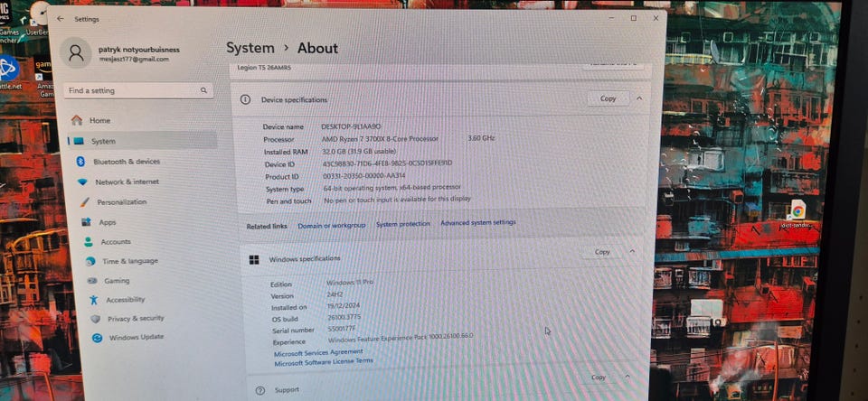This screenshot has width=868, height=401.
Task: Click the Apps icon in sidebar
Action: 86,222
